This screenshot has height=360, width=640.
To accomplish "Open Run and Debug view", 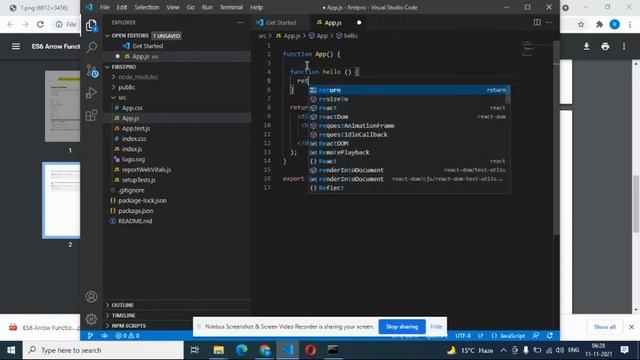I will (91, 93).
